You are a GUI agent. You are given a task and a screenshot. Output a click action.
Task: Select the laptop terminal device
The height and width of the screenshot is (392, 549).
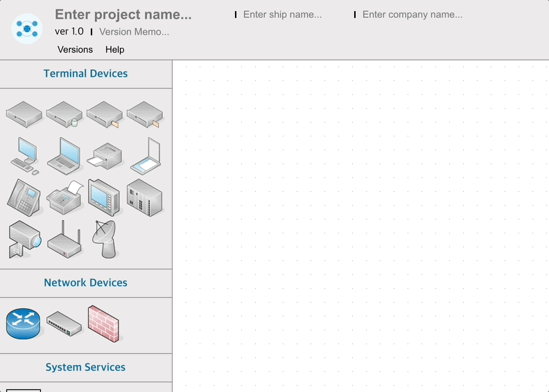[64, 156]
